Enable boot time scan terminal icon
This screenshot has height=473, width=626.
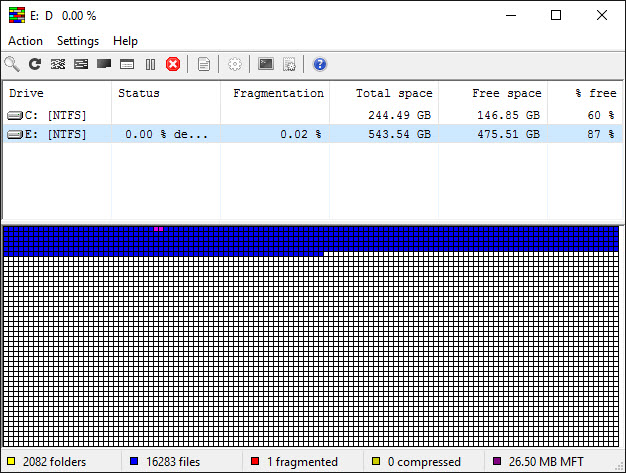coord(266,64)
